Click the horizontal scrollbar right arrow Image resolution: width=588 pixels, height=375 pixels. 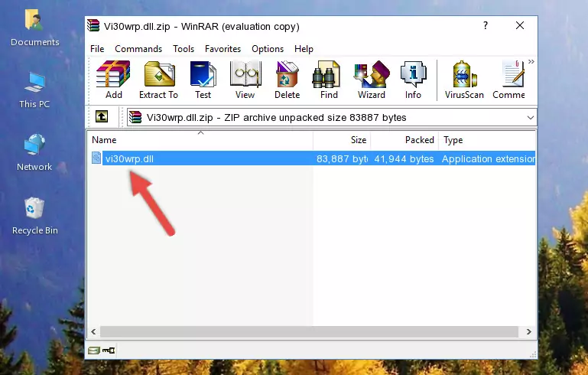[529, 331]
